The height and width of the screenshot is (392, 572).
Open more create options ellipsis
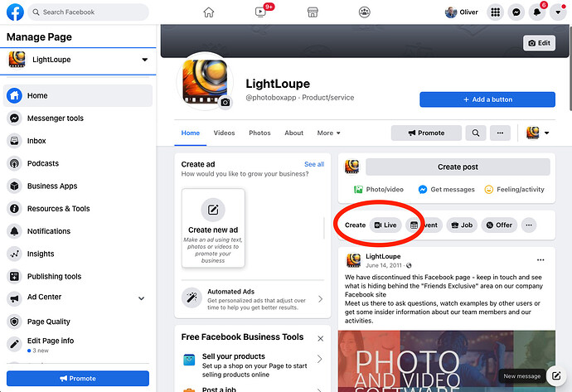click(x=529, y=225)
